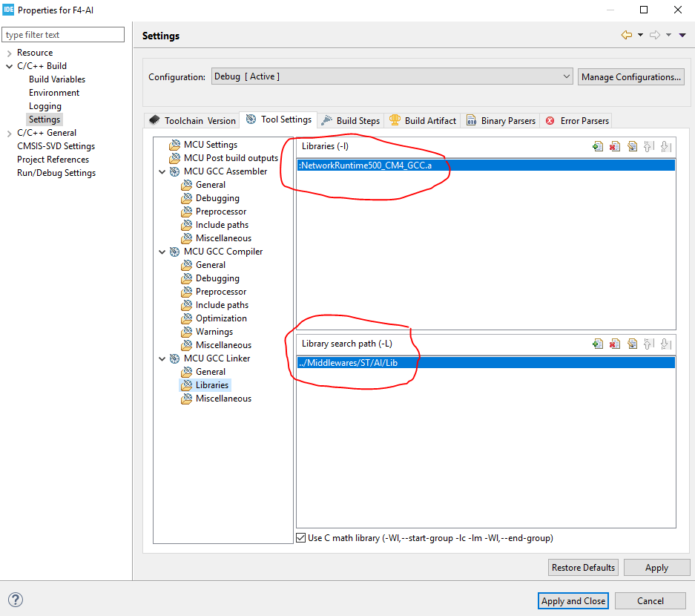Open the Settings view menu arrow

tap(682, 35)
